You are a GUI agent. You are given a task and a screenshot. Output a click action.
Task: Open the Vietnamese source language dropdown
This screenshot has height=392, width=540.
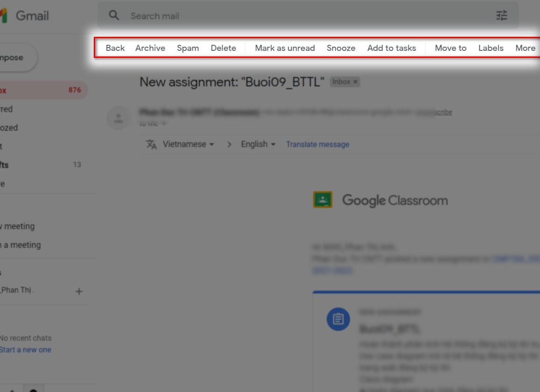pyautogui.click(x=188, y=144)
